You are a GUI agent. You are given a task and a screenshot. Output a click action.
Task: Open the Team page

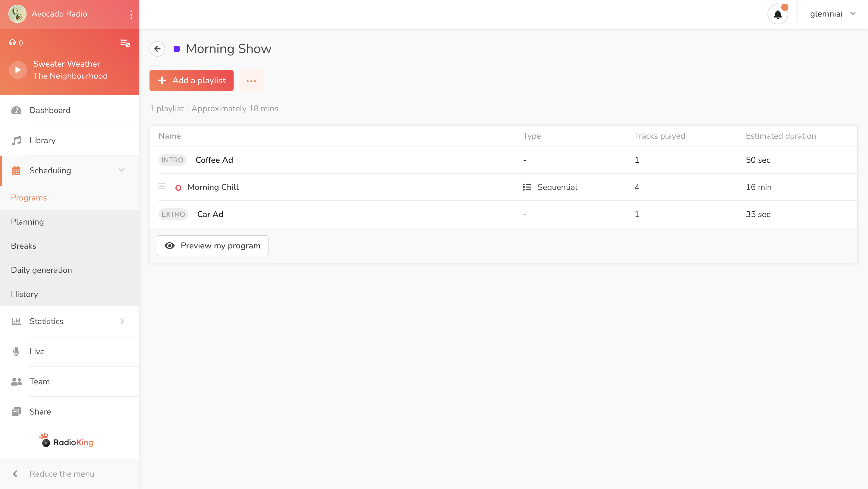[x=69, y=381]
